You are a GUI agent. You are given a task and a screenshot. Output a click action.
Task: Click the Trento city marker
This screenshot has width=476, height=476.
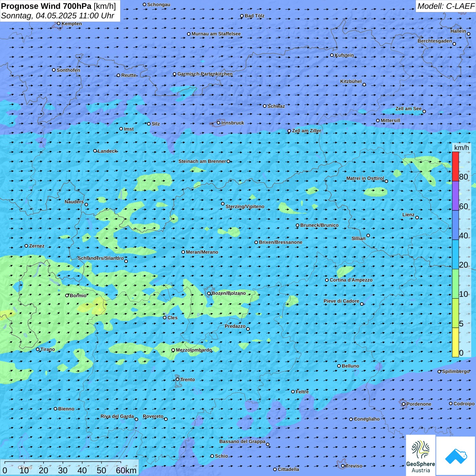pyautogui.click(x=177, y=379)
